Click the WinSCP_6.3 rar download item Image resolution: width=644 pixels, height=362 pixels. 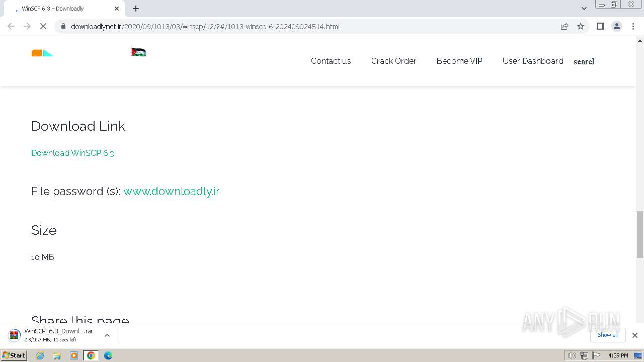point(59,335)
